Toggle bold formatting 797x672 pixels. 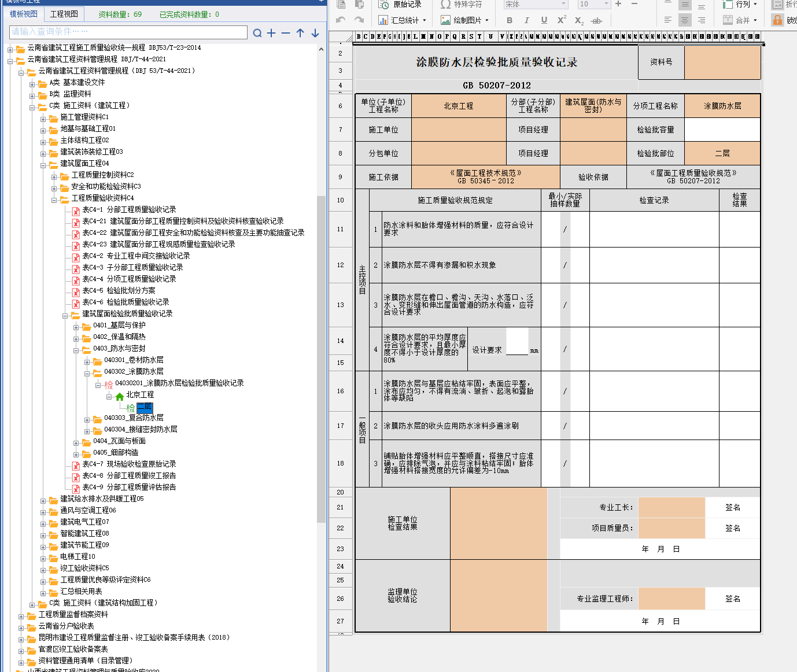click(510, 20)
